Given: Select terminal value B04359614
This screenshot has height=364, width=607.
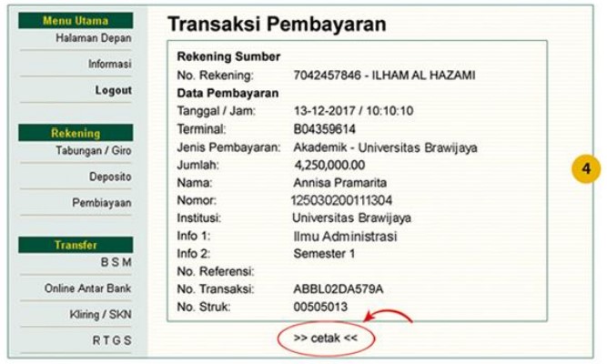Looking at the screenshot, I should tap(324, 129).
